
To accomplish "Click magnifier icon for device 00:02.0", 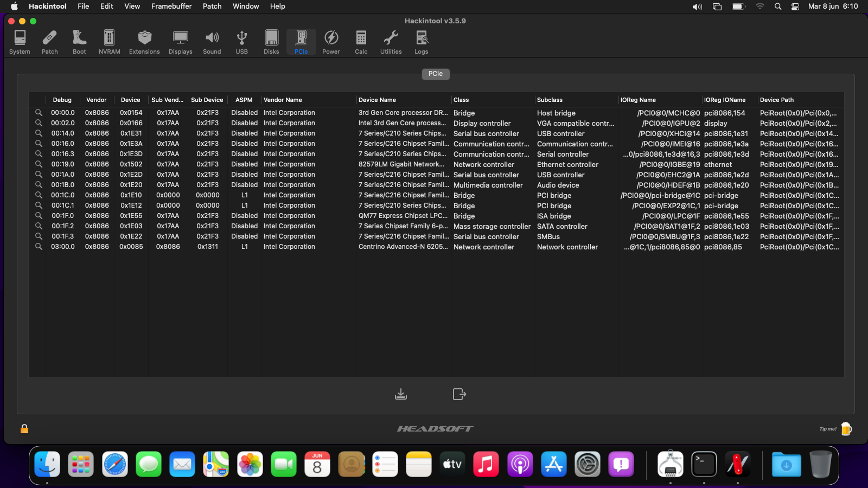I will click(x=39, y=123).
